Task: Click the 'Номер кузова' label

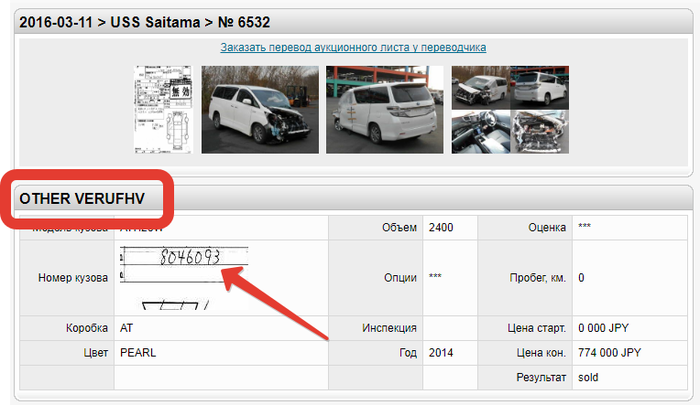Action: pyautogui.click(x=73, y=278)
